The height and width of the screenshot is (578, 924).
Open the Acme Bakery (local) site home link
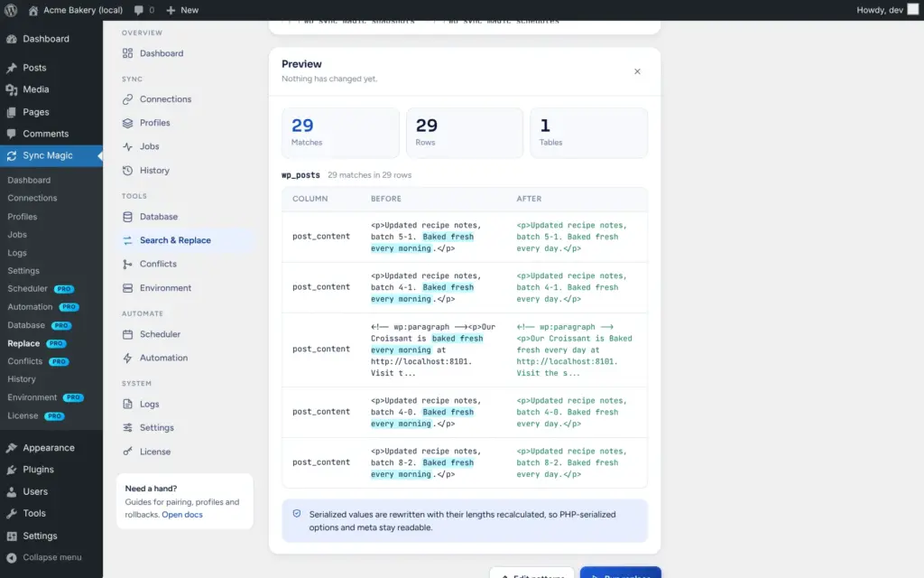pyautogui.click(x=76, y=10)
